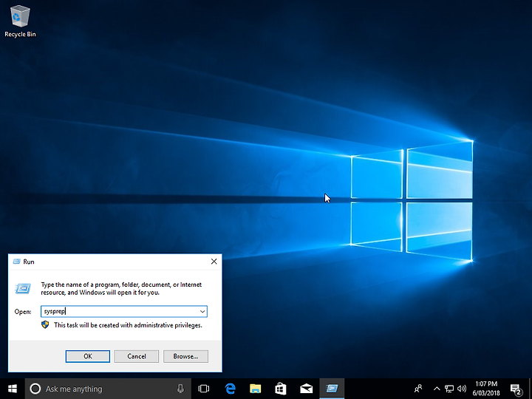The height and width of the screenshot is (399, 532).
Task: Show hidden system tray icons
Action: [437, 389]
